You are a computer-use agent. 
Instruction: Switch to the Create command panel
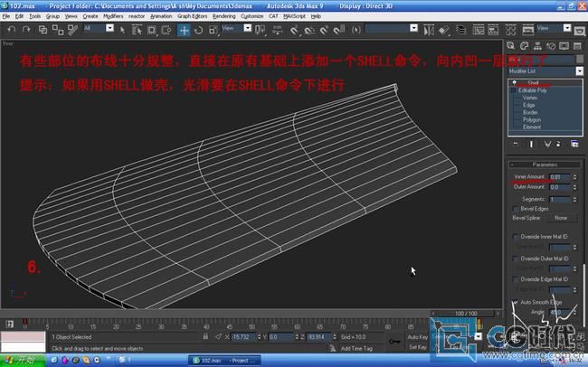[510, 46]
